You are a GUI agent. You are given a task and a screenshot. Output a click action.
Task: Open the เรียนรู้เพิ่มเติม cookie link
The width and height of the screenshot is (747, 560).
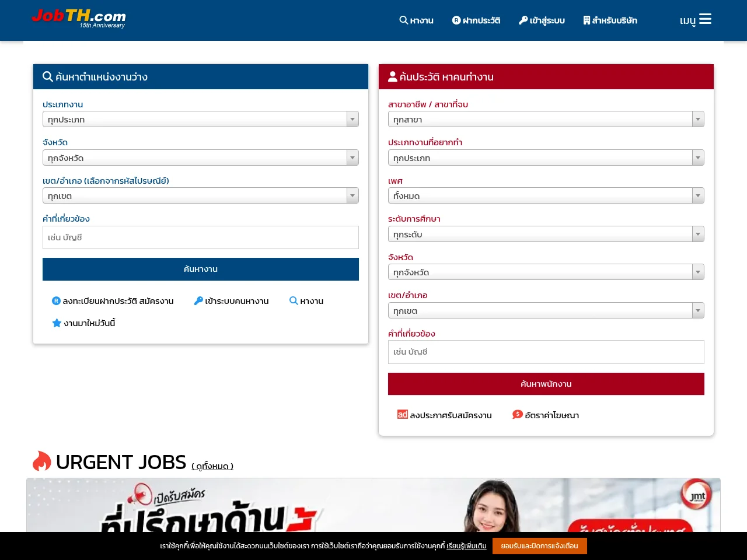coord(466,546)
